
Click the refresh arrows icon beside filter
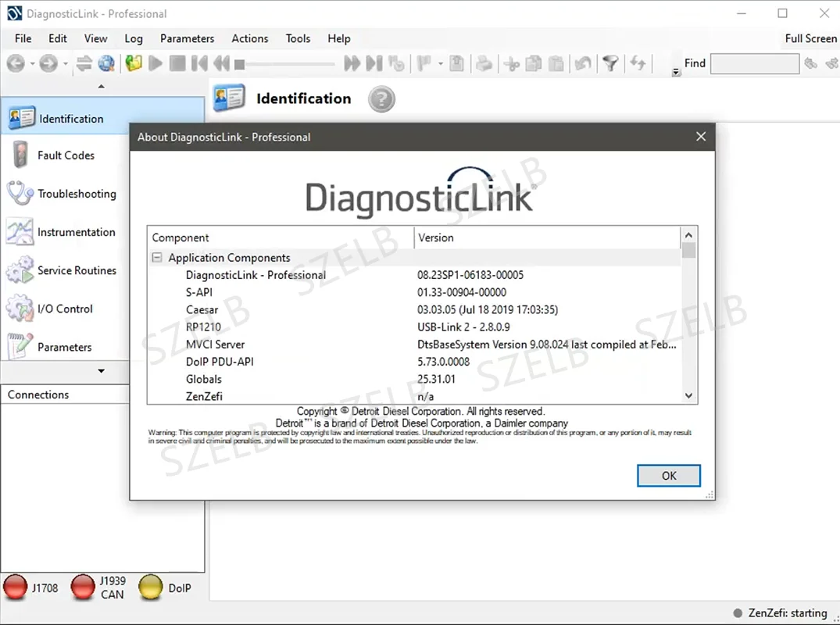tap(638, 63)
